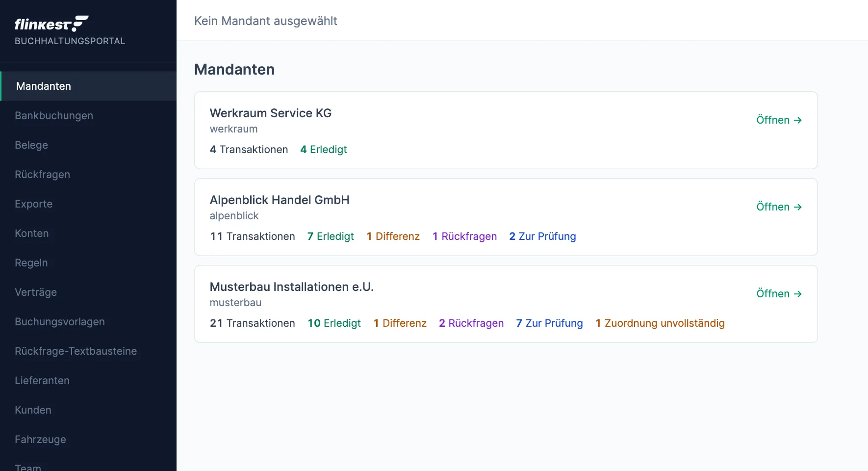Click '1 Zuordnung unvollständig' in Musterbau card

click(660, 323)
